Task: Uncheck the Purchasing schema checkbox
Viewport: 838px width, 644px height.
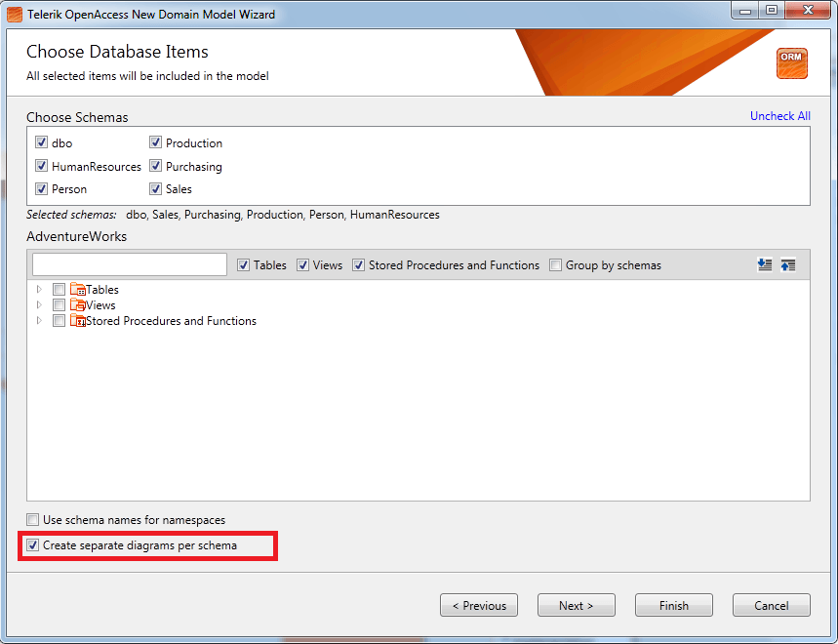Action: pos(155,166)
